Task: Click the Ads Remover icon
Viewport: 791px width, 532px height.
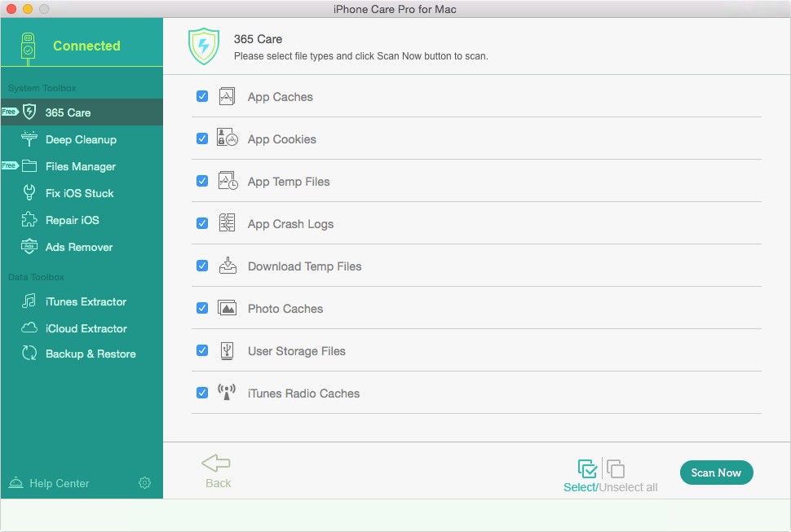Action: tap(29, 246)
